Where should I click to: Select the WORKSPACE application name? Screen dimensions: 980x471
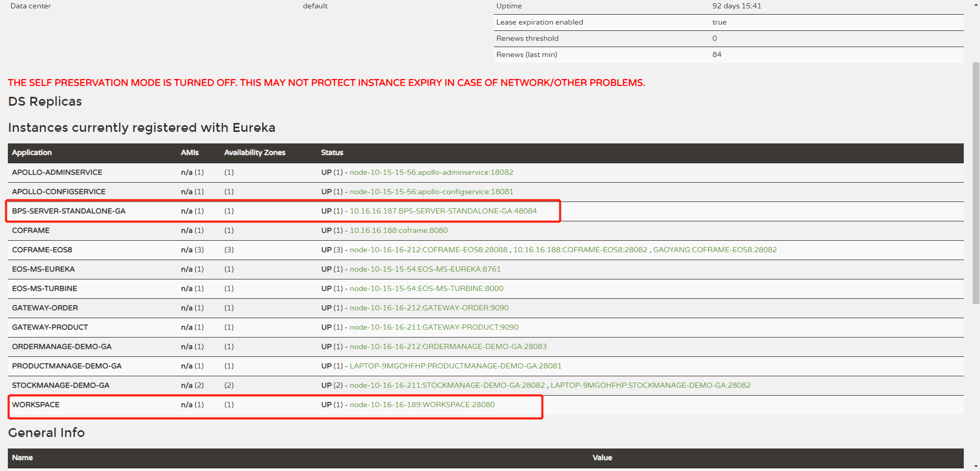pos(36,405)
